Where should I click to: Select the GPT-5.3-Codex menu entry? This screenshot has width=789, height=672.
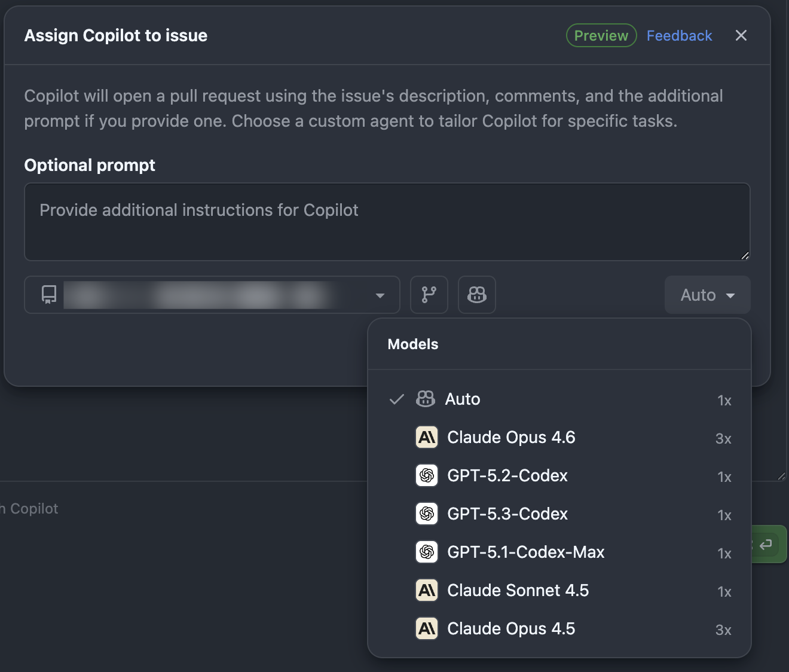pyautogui.click(x=507, y=514)
